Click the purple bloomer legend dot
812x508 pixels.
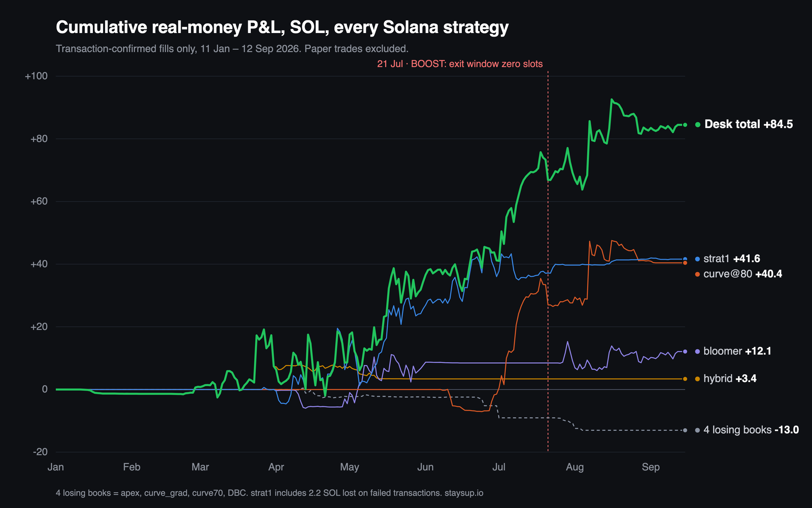point(697,352)
